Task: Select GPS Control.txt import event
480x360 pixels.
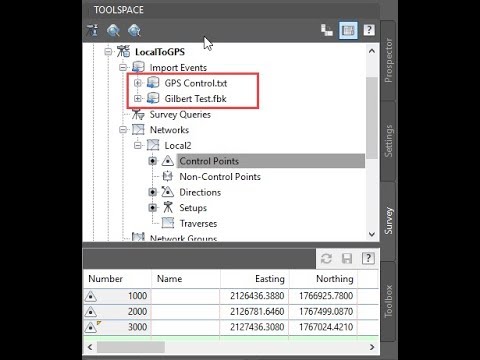Action: coord(196,83)
